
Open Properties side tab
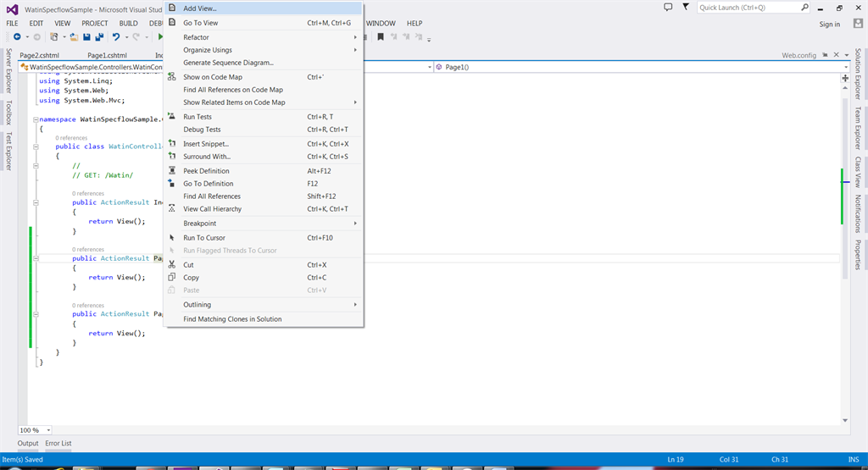point(858,254)
